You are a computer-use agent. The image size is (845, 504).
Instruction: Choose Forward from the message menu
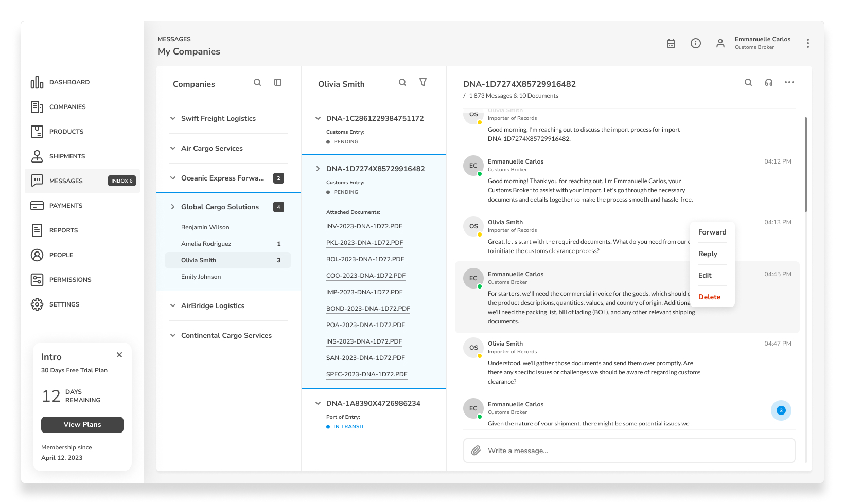712,232
